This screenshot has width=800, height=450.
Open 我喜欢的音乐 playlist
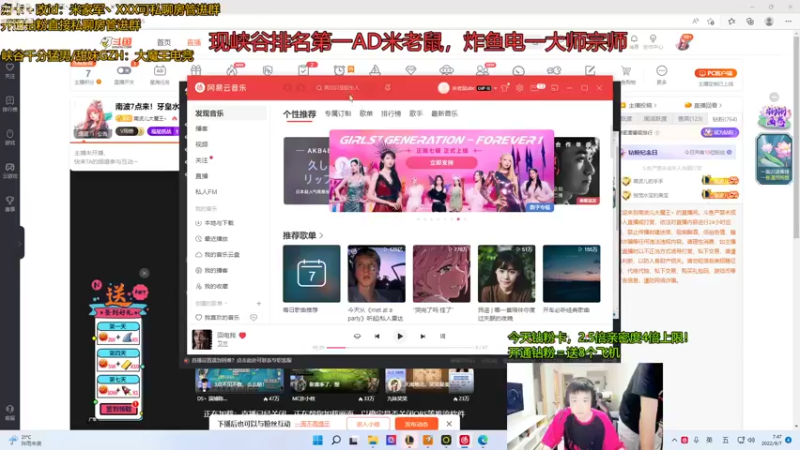tap(218, 317)
